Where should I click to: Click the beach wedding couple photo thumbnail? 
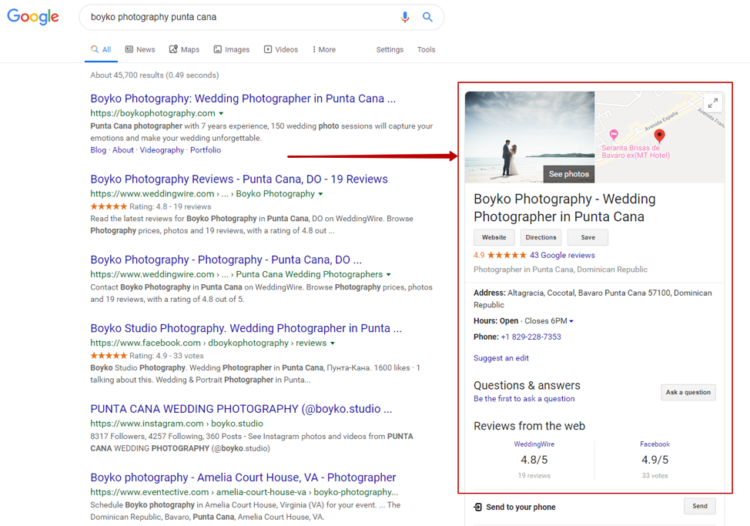click(529, 137)
